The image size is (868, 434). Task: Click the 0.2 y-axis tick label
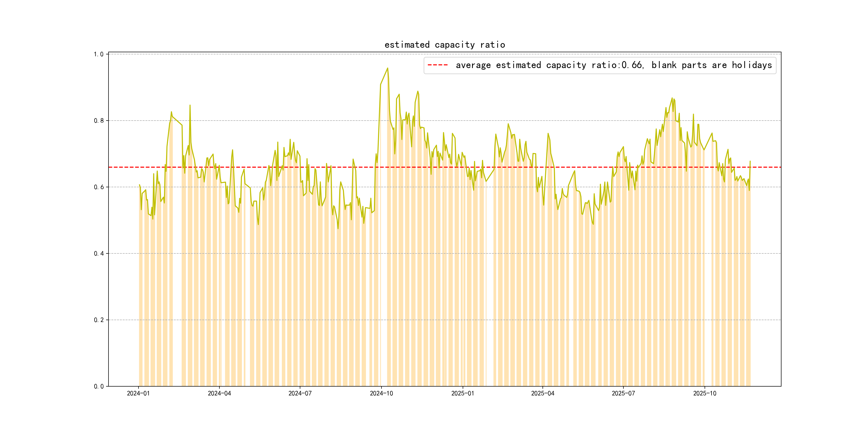(98, 320)
